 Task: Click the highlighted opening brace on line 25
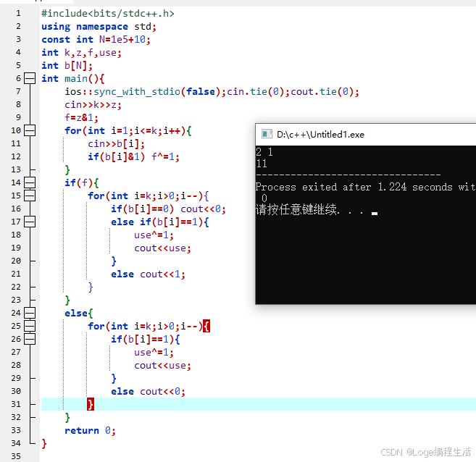(x=206, y=326)
